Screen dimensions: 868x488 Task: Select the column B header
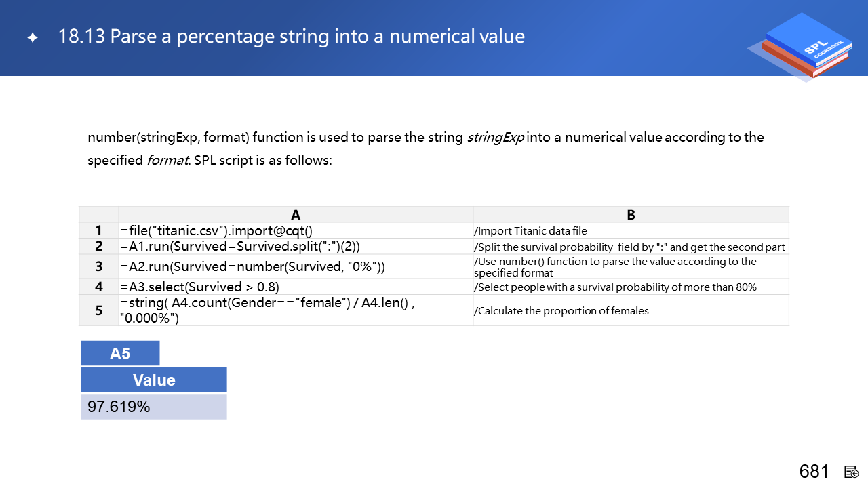coord(631,215)
